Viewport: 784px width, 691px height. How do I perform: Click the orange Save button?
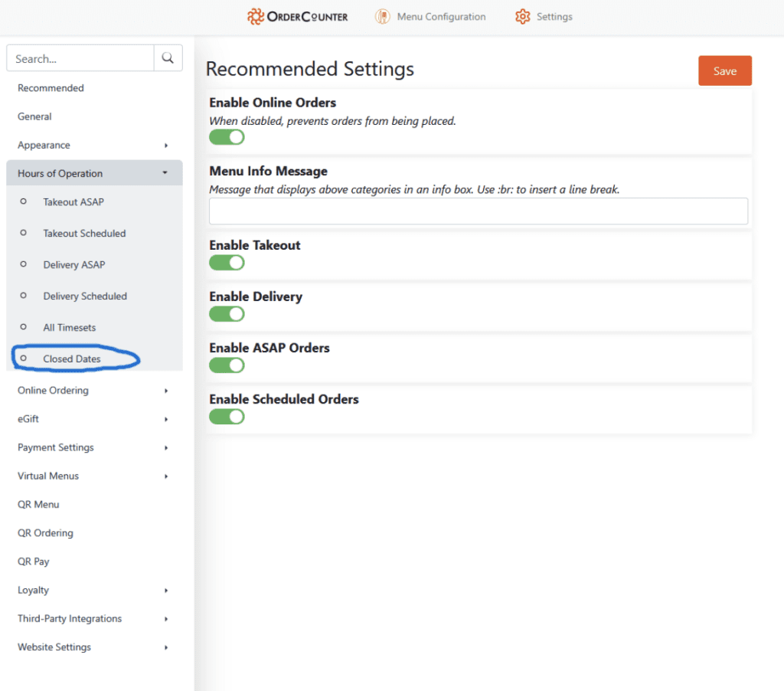click(724, 70)
